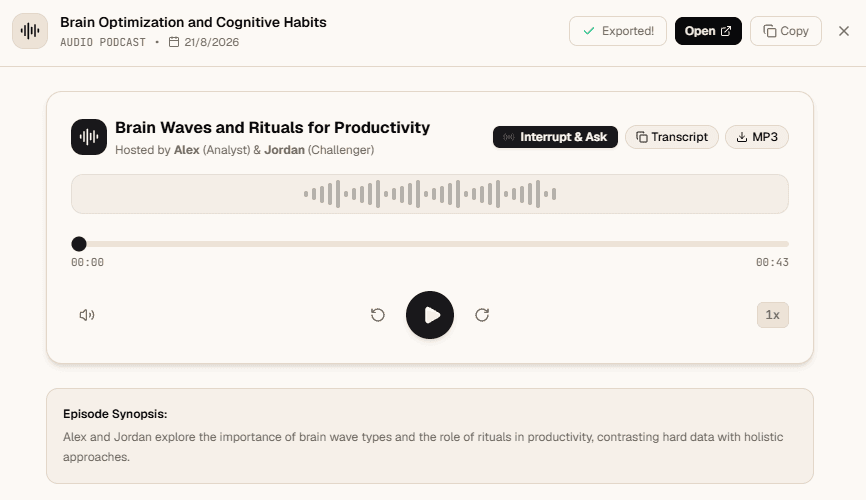Copy the podcast content
This screenshot has height=500, width=866.
[x=785, y=31]
